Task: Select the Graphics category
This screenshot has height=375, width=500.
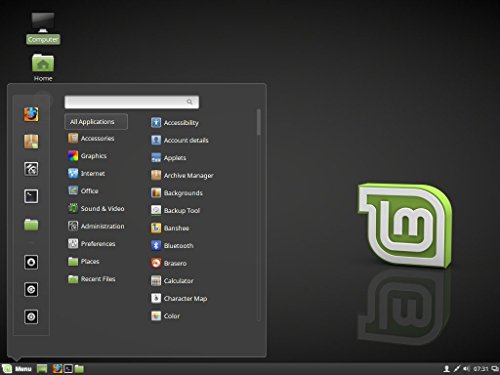Action: (x=87, y=156)
